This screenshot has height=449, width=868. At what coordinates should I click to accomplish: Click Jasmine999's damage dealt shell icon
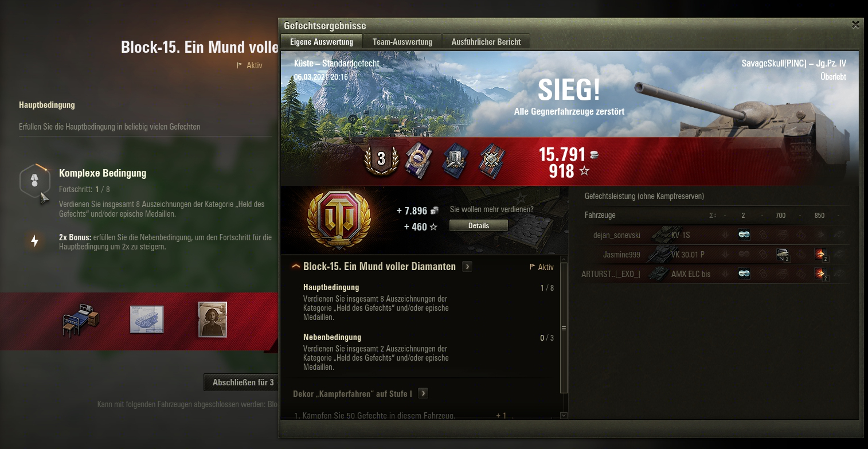[820, 255]
